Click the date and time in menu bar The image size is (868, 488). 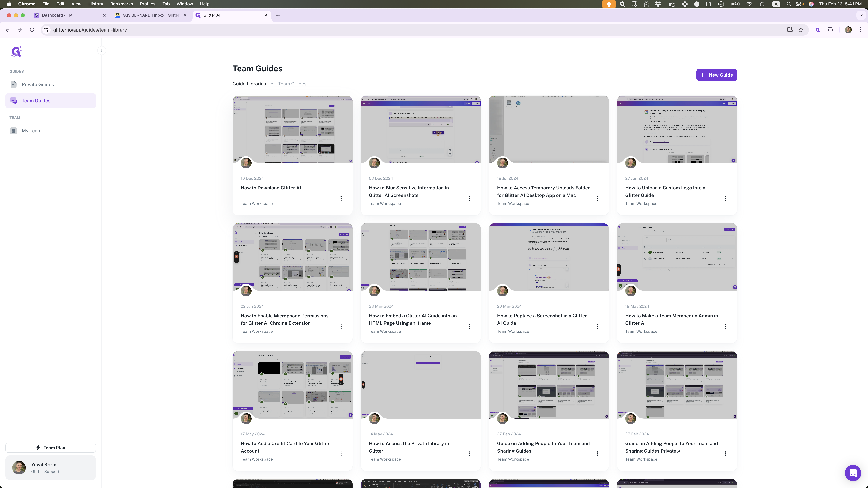pos(840,4)
